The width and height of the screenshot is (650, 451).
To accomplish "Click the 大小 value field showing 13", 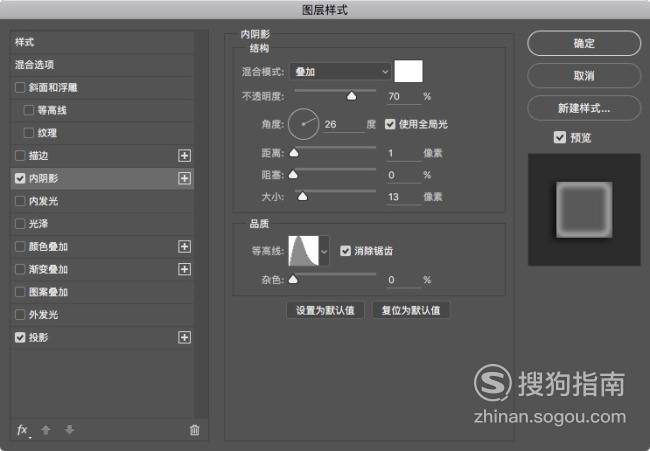I will (x=403, y=196).
